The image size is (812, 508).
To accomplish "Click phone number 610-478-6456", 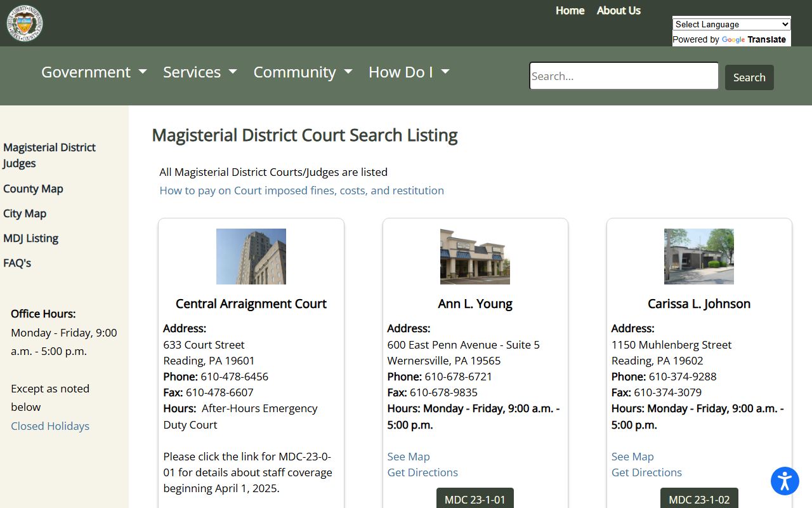I will pos(235,377).
